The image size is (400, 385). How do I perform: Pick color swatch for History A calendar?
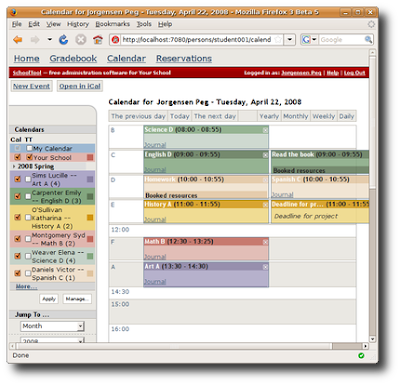(90, 218)
